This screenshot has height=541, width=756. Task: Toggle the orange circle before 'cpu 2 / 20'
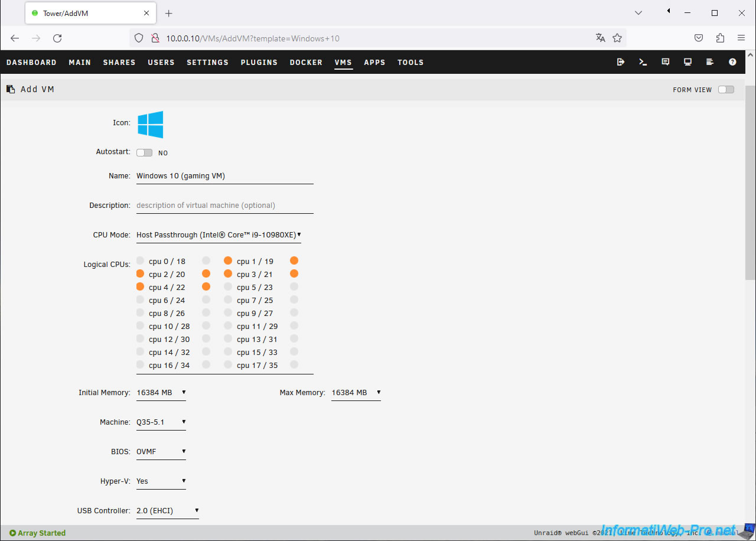coord(140,273)
